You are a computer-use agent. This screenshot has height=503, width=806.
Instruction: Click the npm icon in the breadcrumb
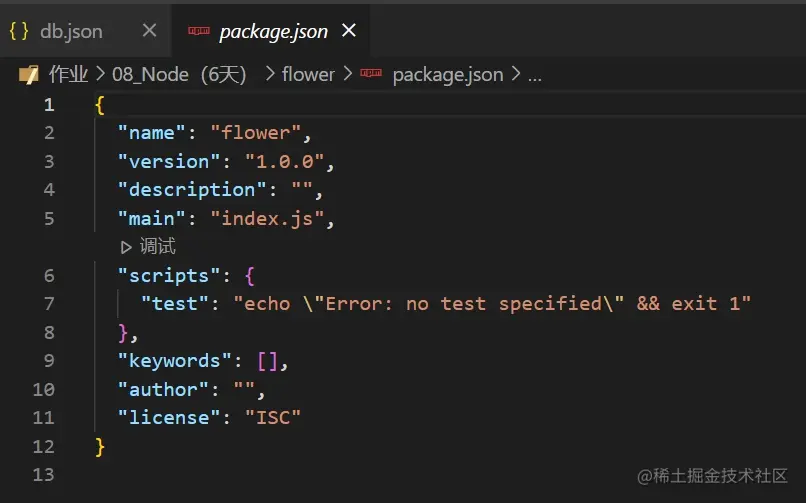[x=371, y=74]
